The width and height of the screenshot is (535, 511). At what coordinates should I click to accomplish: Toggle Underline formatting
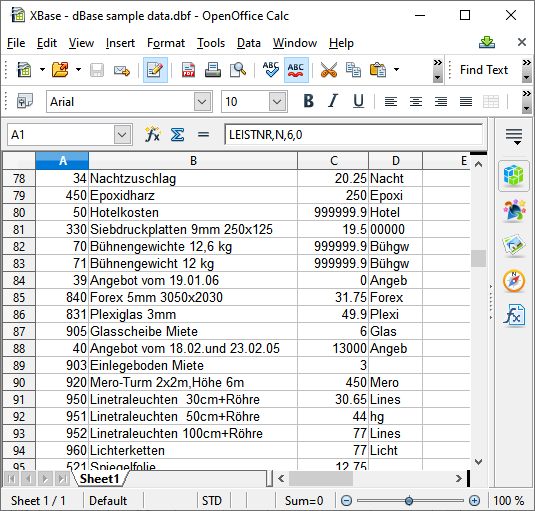tap(358, 101)
